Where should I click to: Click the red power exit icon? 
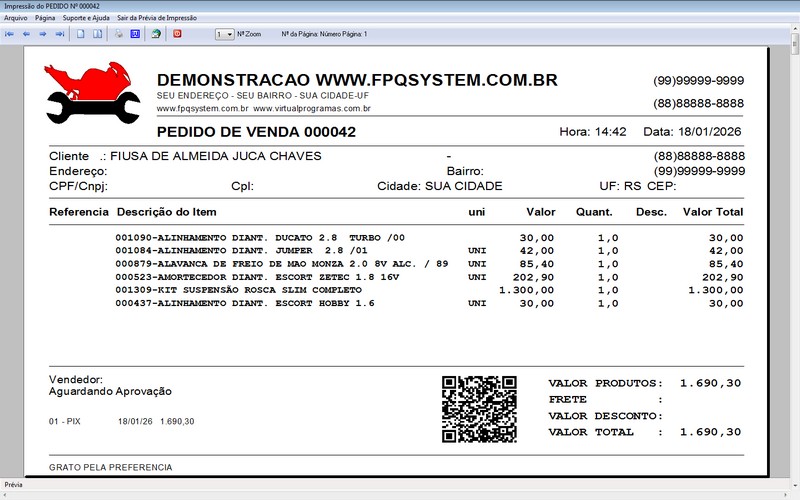click(177, 34)
